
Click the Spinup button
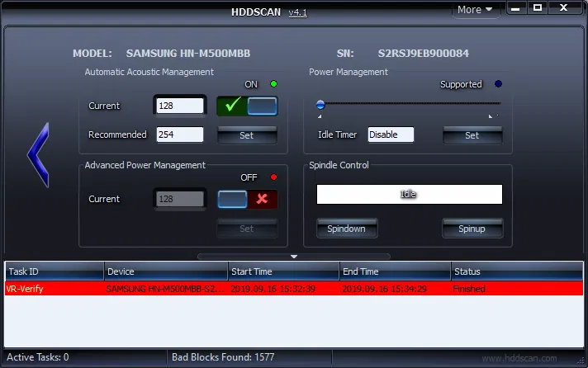click(472, 229)
